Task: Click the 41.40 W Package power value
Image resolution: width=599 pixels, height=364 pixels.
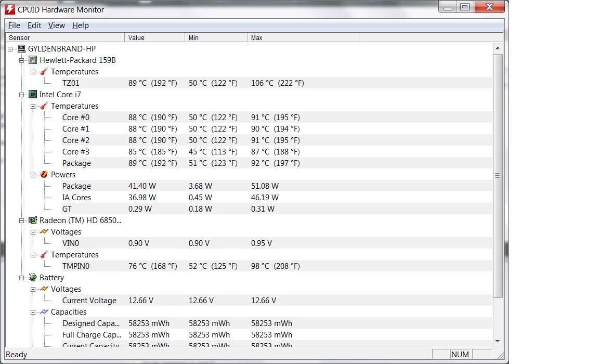Action: point(142,186)
